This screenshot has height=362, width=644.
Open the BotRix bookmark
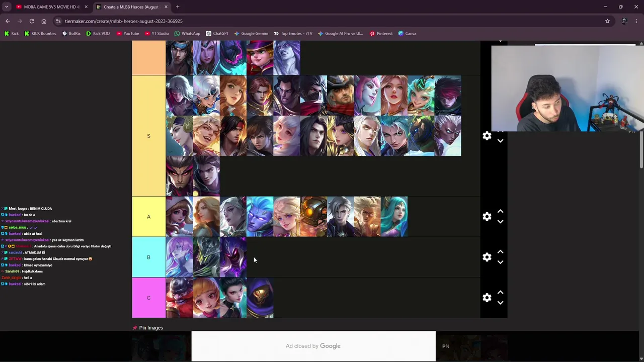pos(71,34)
